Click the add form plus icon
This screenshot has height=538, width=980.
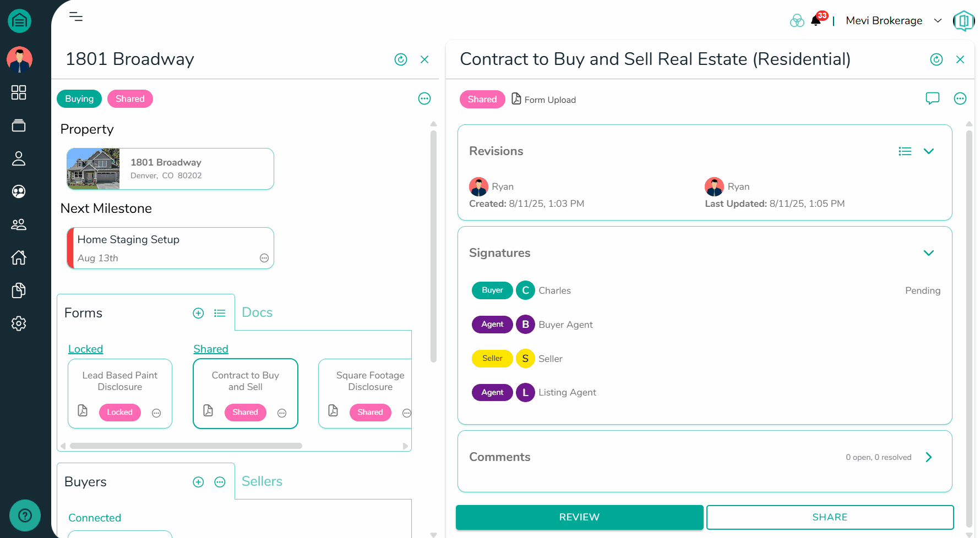(x=198, y=313)
